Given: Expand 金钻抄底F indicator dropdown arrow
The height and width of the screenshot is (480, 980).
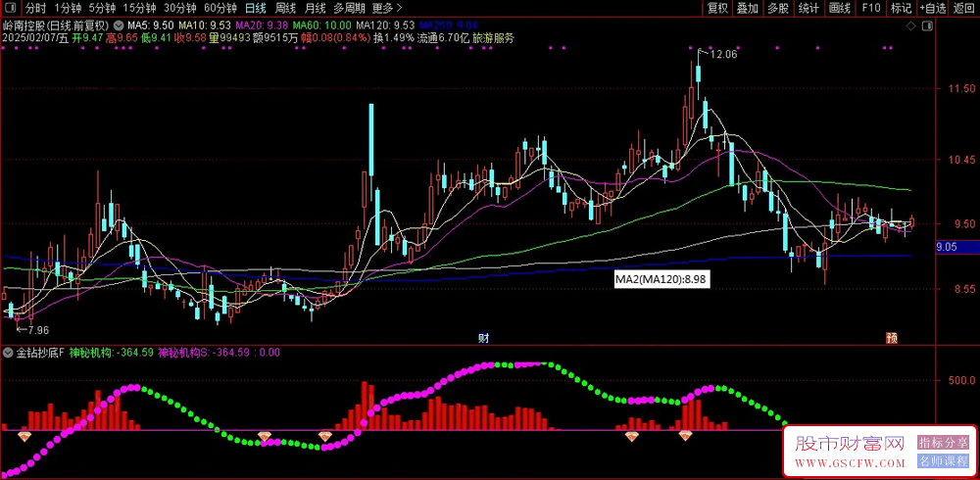Looking at the screenshot, I should pos(8,353).
